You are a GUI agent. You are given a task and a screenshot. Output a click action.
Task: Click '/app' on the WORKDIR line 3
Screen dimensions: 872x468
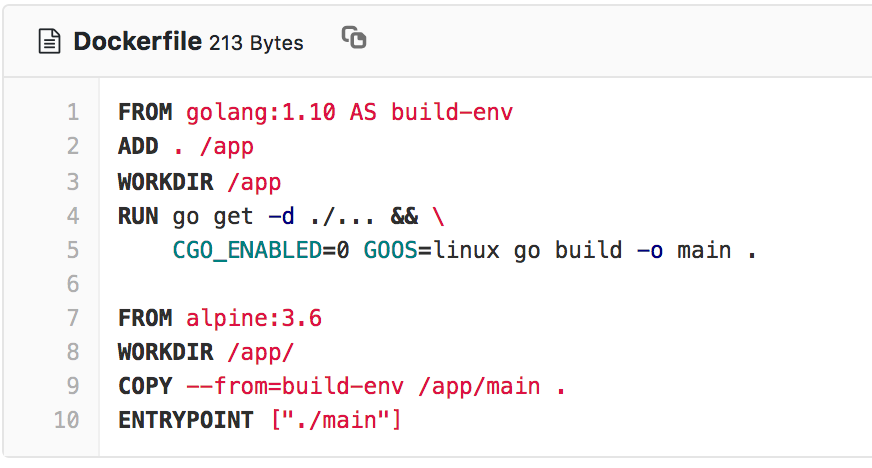coord(254,183)
